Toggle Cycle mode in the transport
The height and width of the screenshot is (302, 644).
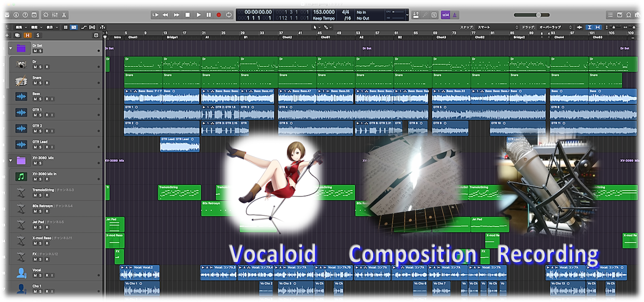coord(229,15)
